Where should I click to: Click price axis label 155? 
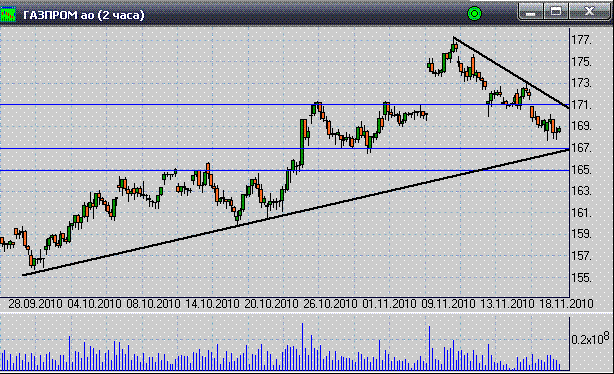(581, 278)
